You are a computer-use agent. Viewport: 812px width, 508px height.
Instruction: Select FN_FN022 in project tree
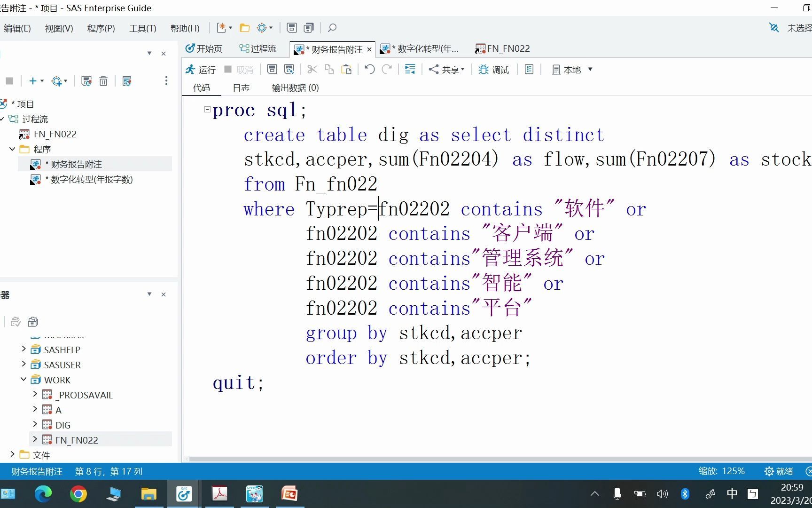click(47, 134)
